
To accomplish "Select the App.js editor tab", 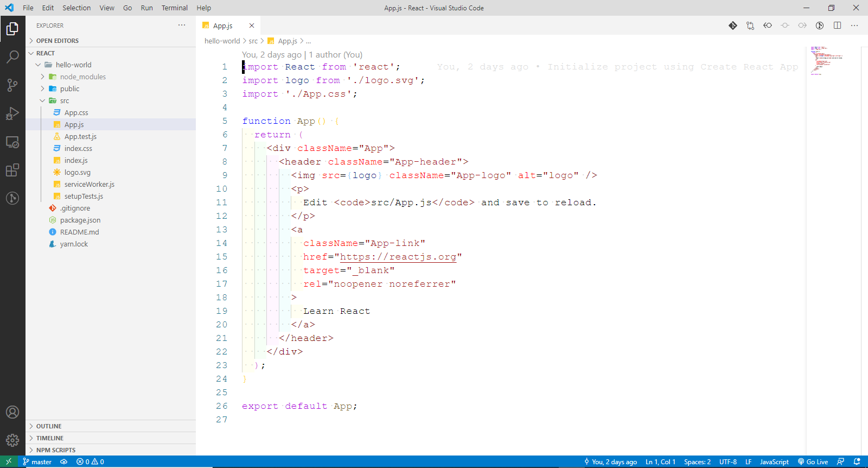I will 228,26.
